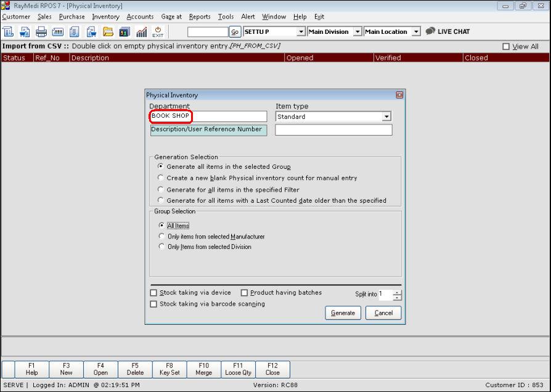This screenshot has height=392, width=551.
Task: Click the document list toolbar icon after the barcode
Action: coord(74,31)
